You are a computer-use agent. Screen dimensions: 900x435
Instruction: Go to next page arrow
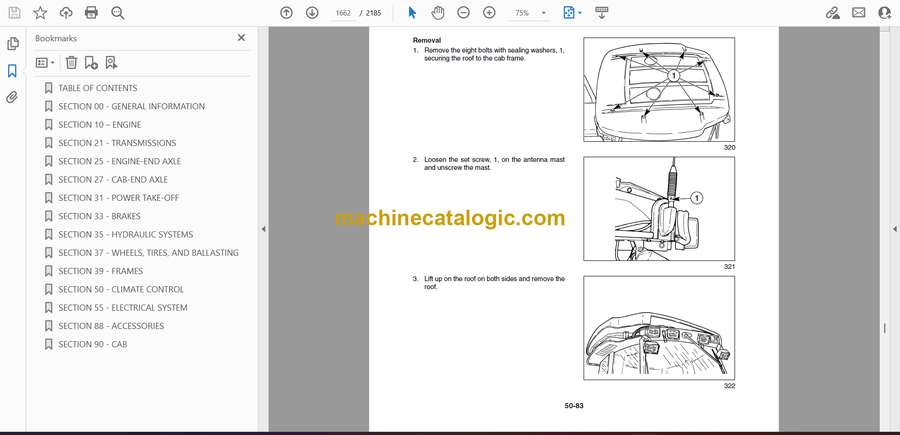[312, 13]
